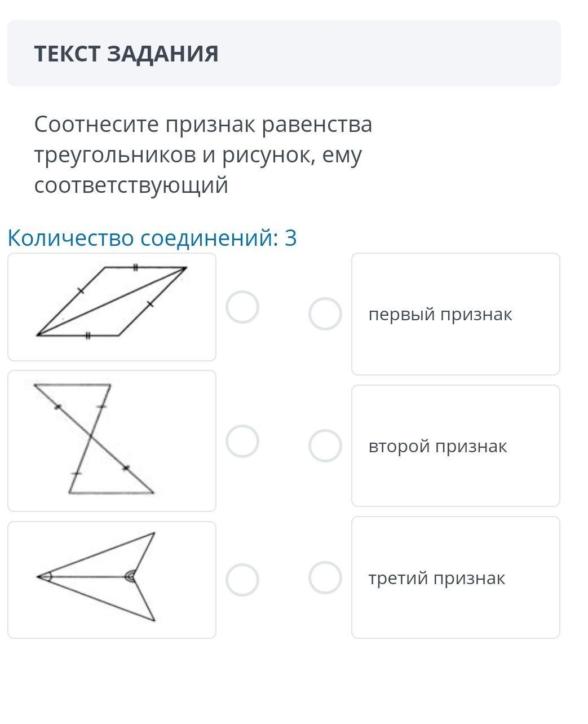The height and width of the screenshot is (724, 588).
Task: Click the ТЕКСТ ЗАДАНИЯ header
Action: click(x=126, y=54)
